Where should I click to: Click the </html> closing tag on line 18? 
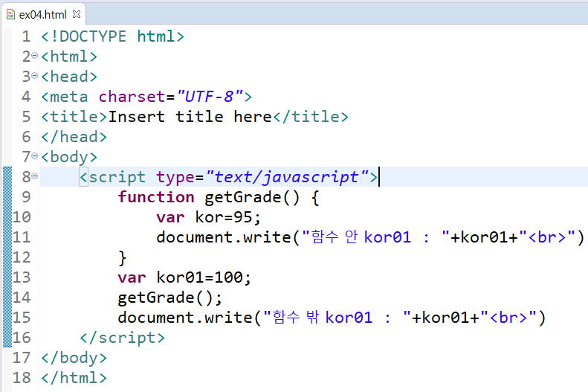74,378
